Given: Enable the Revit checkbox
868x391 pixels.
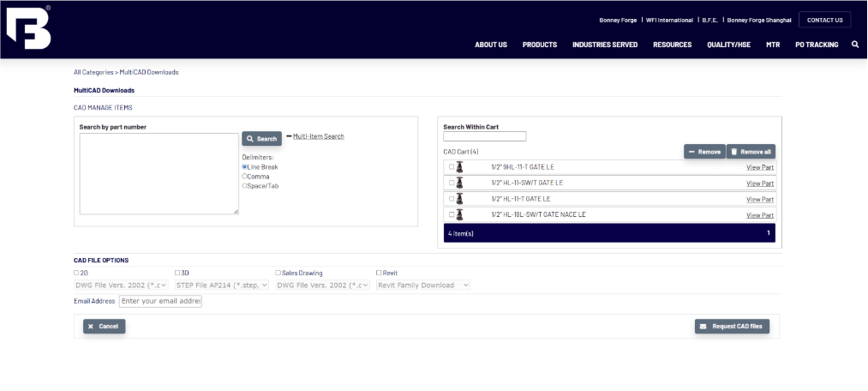Looking at the screenshot, I should (x=379, y=273).
